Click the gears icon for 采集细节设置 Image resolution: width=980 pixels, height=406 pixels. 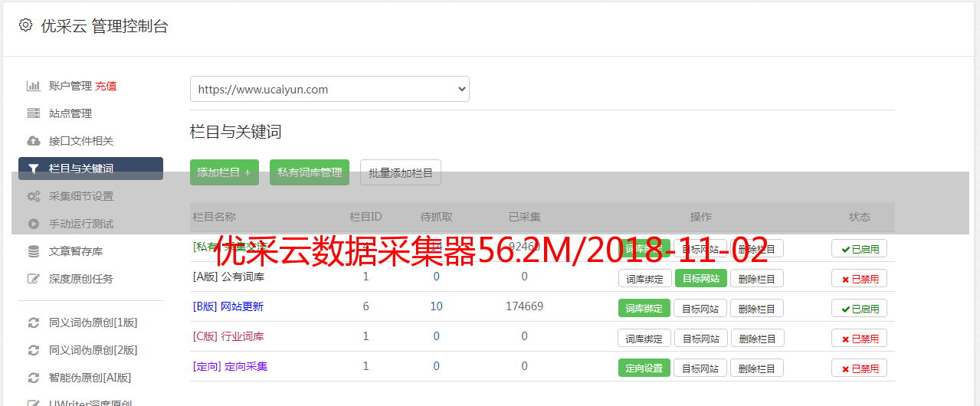(x=33, y=196)
